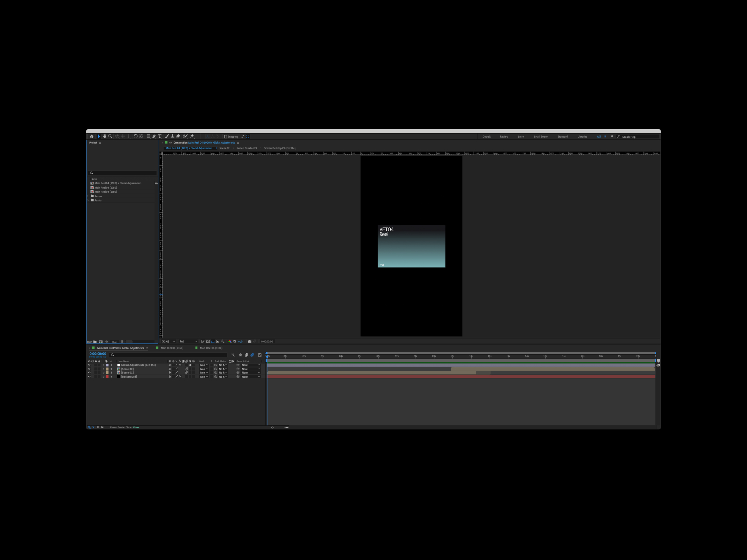Viewport: 747px width, 560px height.
Task: Expand the Scene 02 layer properties
Action: click(104, 369)
